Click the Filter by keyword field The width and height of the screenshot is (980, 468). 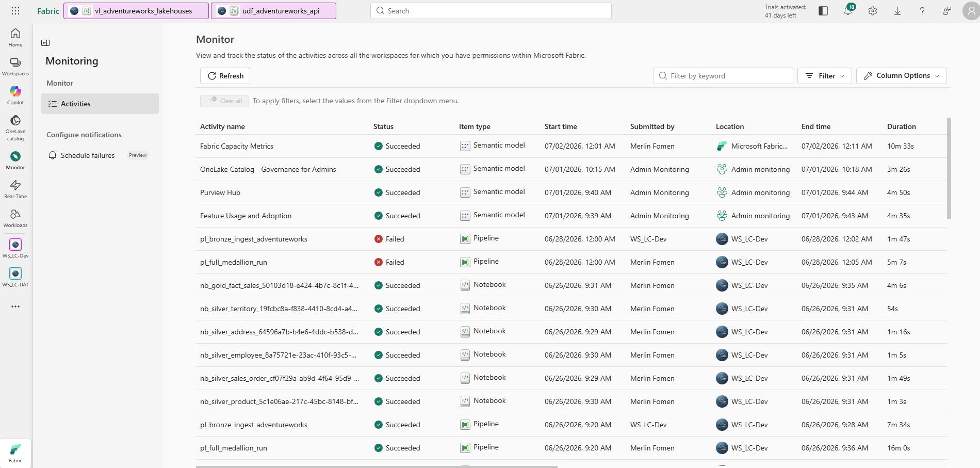pyautogui.click(x=723, y=76)
